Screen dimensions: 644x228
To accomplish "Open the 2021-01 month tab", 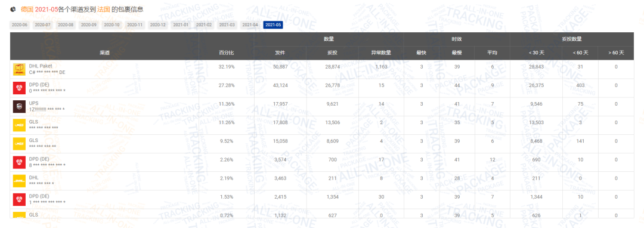I will click(181, 25).
